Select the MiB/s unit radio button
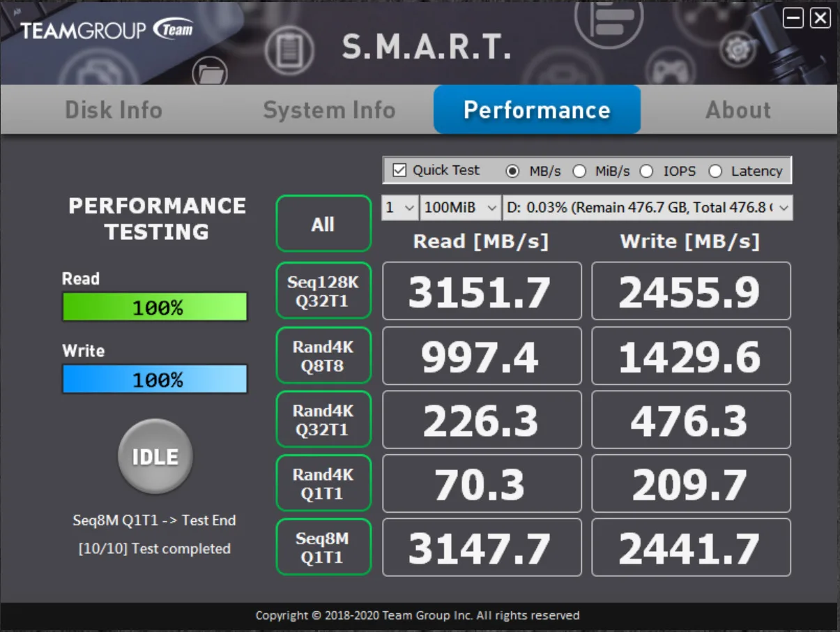The height and width of the screenshot is (632, 840). [579, 171]
